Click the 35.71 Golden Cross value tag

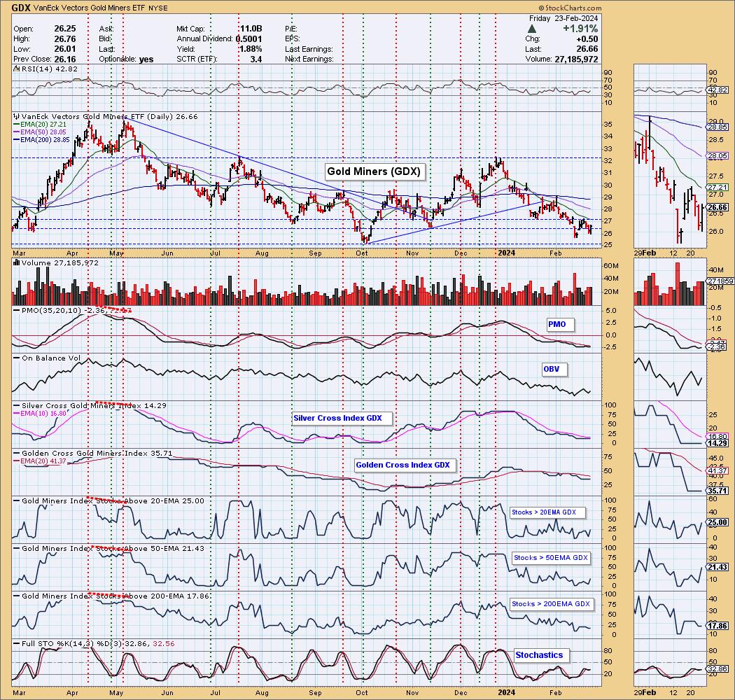719,491
